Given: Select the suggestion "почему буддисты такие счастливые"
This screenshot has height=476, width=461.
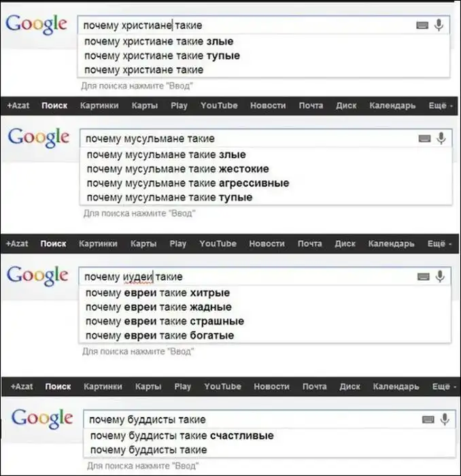Looking at the screenshot, I should coord(182,435).
